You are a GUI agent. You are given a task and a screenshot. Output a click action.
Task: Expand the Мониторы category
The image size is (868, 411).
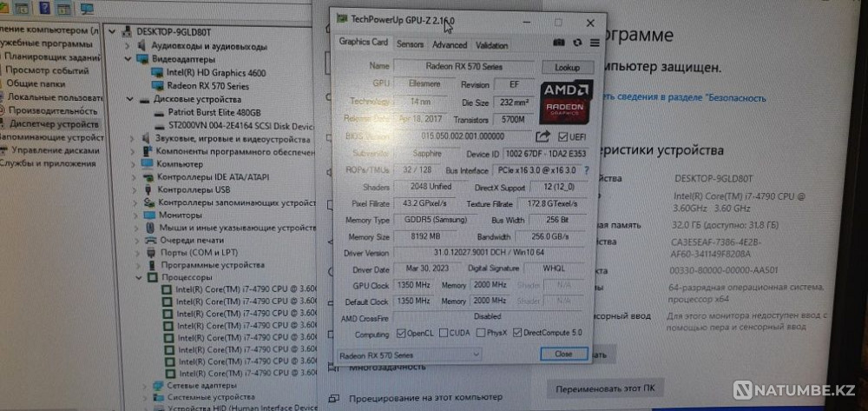click(135, 215)
